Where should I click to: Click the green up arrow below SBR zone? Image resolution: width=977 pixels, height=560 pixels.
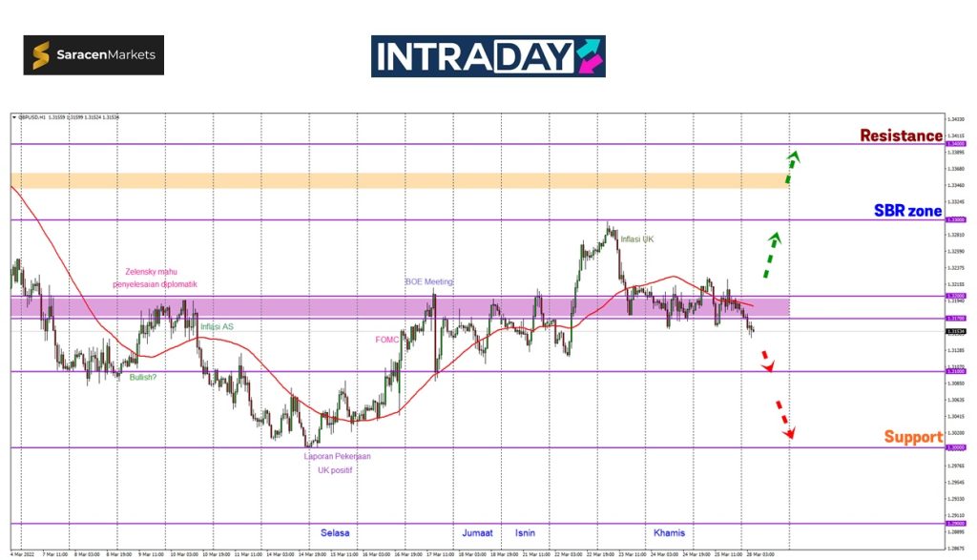click(774, 252)
